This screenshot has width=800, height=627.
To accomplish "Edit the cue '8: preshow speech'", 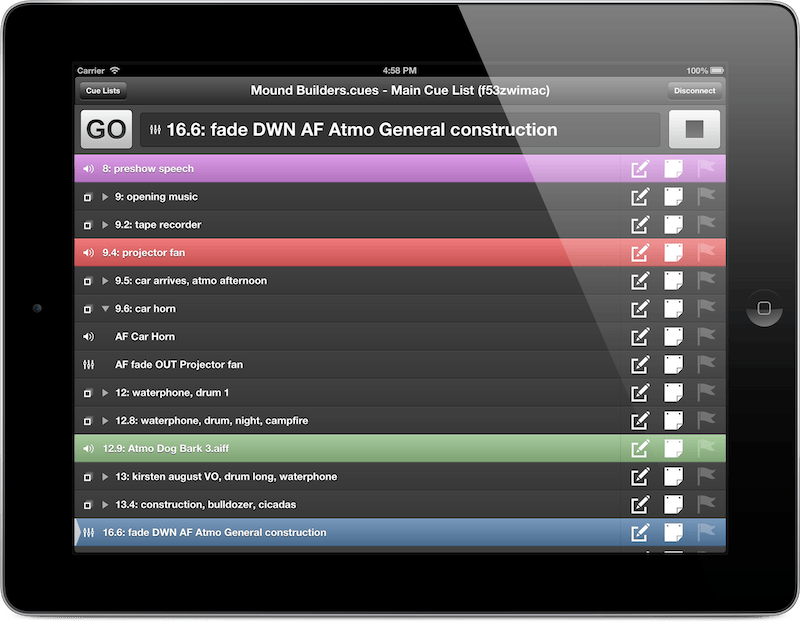I will pyautogui.click(x=640, y=169).
